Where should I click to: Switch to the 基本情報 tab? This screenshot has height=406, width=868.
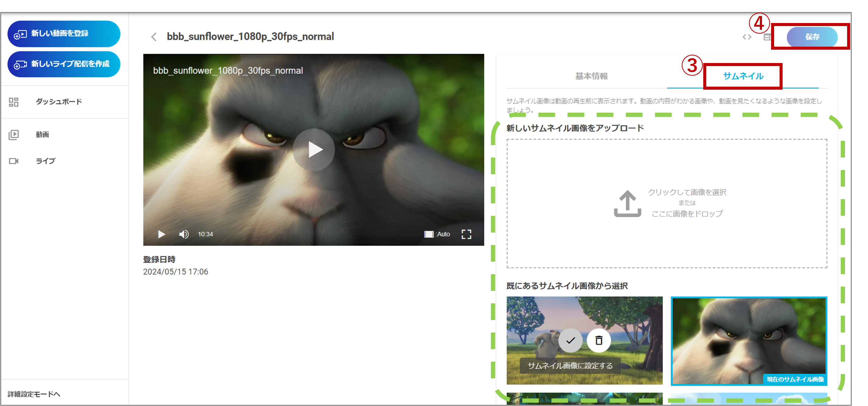[591, 76]
